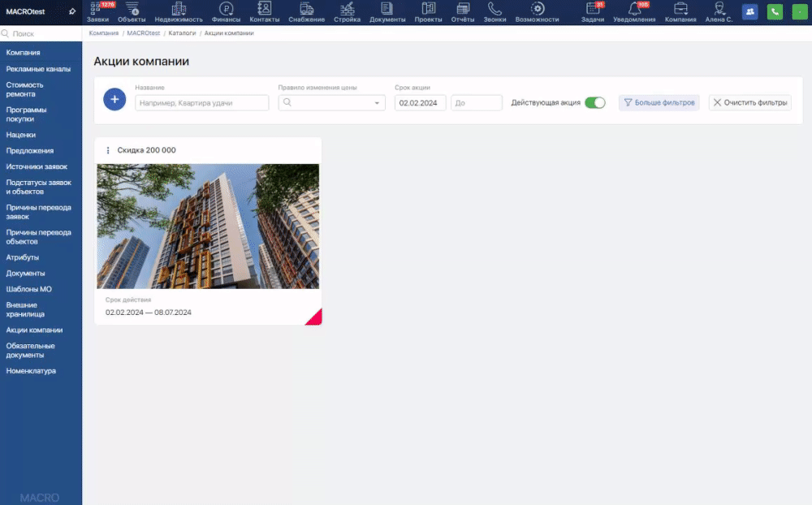
Task: Open the Заявки icon in top bar
Action: pos(97,10)
